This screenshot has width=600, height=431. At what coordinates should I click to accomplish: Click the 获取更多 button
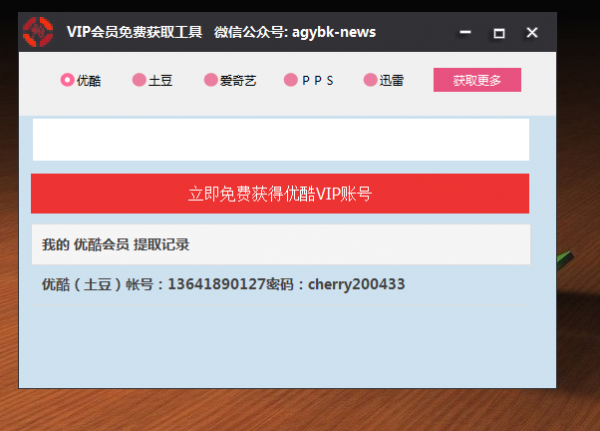477,80
